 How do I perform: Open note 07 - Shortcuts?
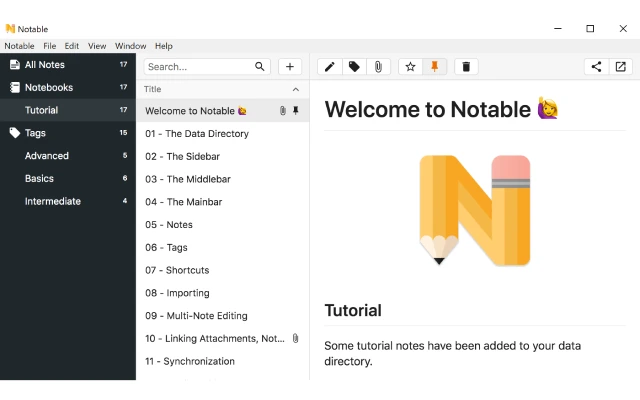177,270
